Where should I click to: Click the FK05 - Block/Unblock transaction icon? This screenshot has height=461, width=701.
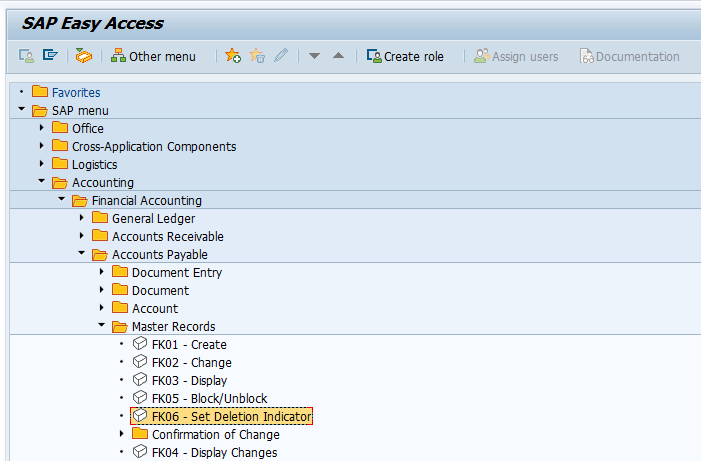pyautogui.click(x=139, y=398)
